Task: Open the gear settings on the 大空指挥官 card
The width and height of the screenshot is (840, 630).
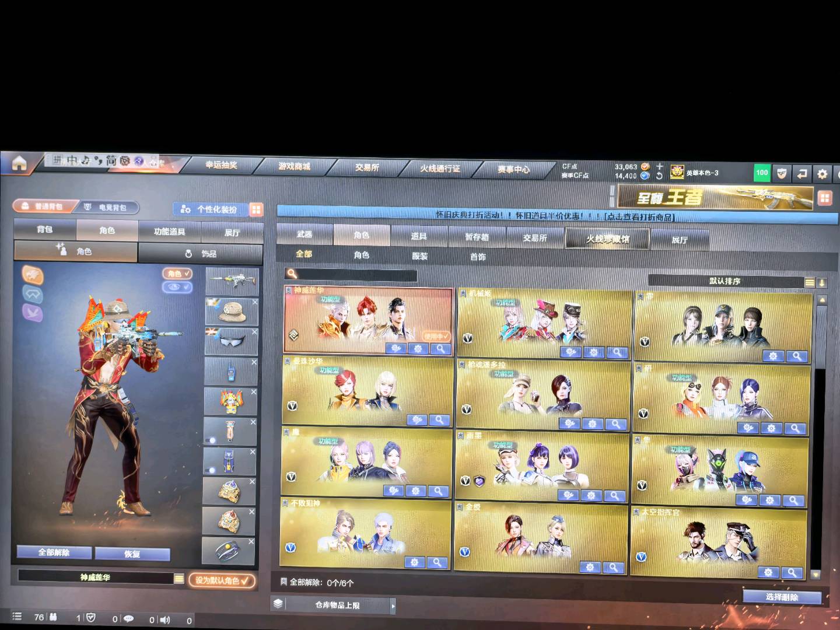Action: coord(768,572)
